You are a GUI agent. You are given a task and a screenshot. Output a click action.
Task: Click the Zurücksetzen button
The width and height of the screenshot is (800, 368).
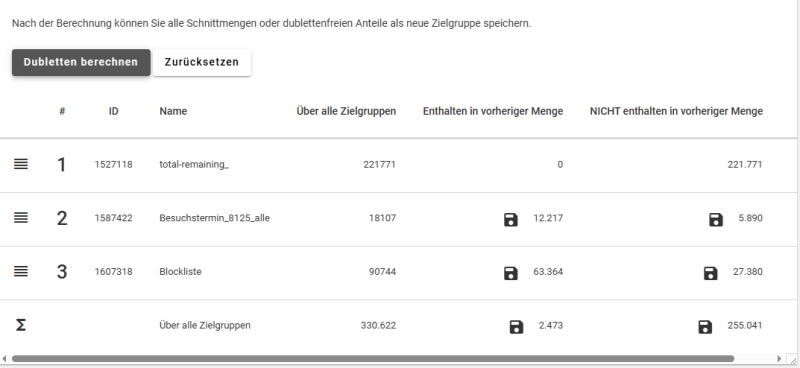pyautogui.click(x=202, y=62)
